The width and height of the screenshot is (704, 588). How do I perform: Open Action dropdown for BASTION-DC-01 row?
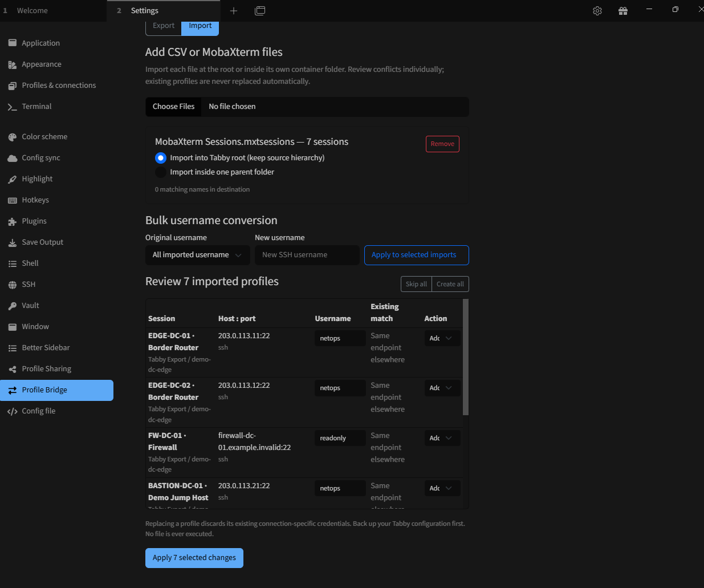pyautogui.click(x=442, y=488)
